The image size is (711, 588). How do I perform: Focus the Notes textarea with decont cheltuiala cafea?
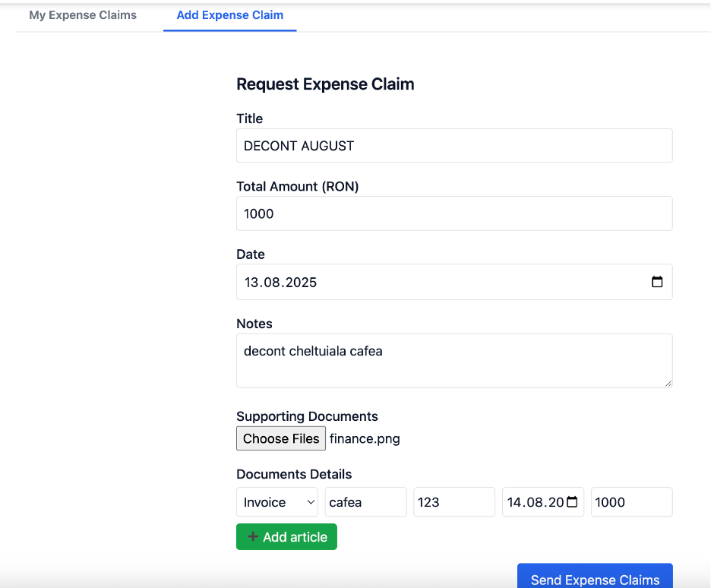point(453,360)
